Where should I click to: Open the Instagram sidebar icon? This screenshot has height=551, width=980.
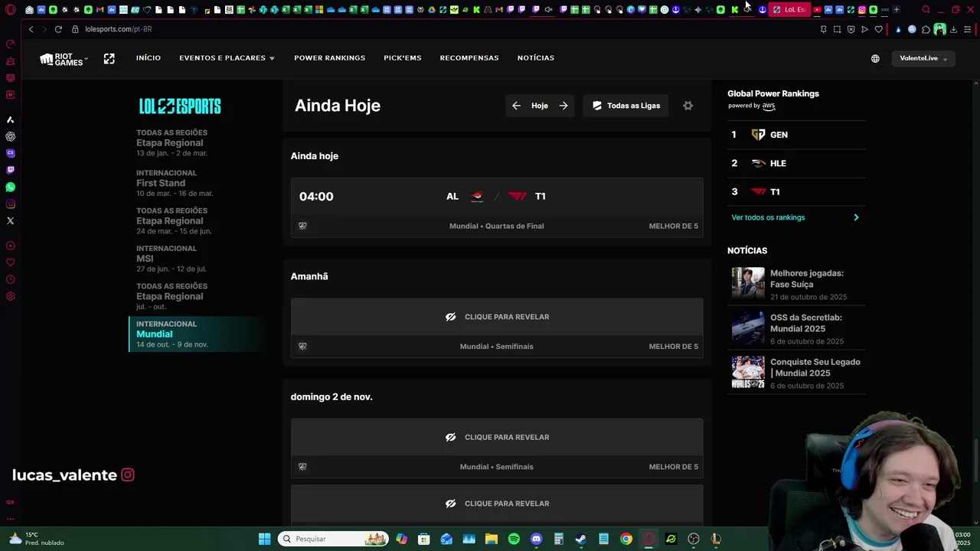10,204
